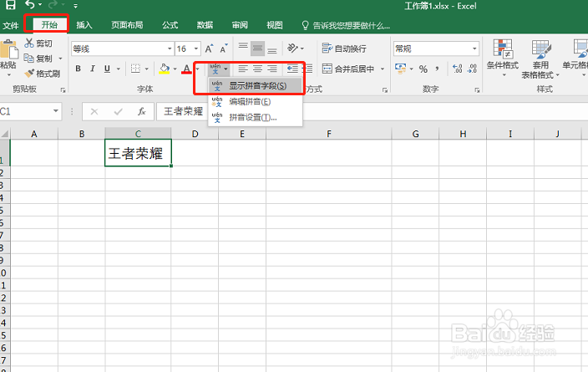Image resolution: width=588 pixels, height=372 pixels.
Task: Switch to the 开始 tab
Action: click(49, 25)
